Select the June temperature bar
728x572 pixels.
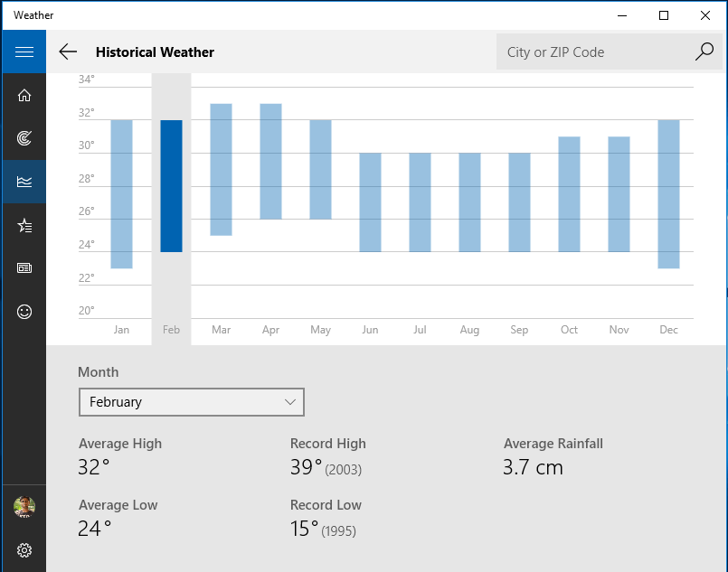tap(370, 202)
